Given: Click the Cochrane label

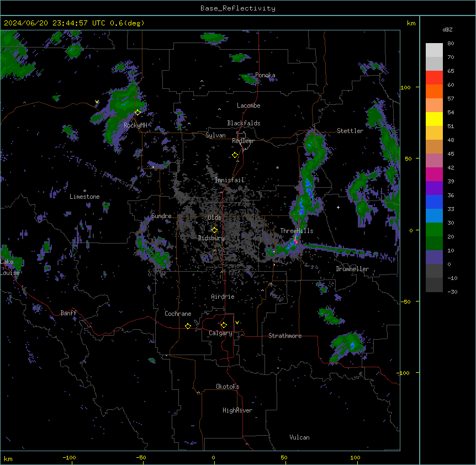Looking at the screenshot, I should pyautogui.click(x=178, y=314).
